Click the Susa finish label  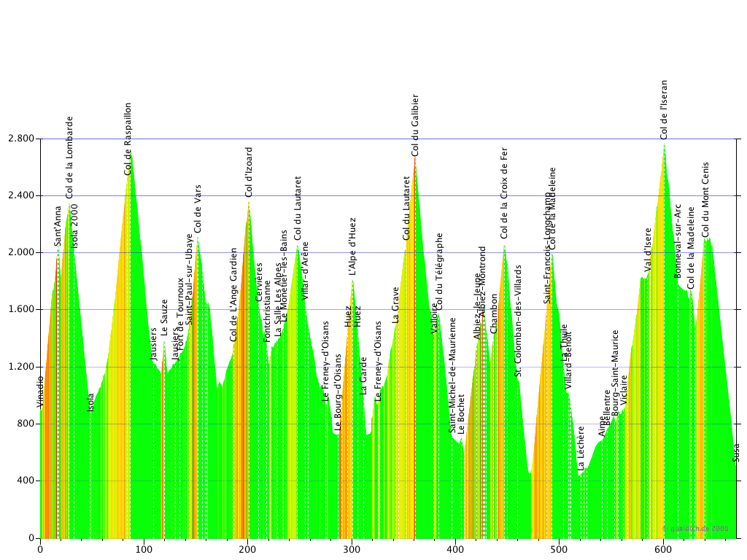point(737,452)
